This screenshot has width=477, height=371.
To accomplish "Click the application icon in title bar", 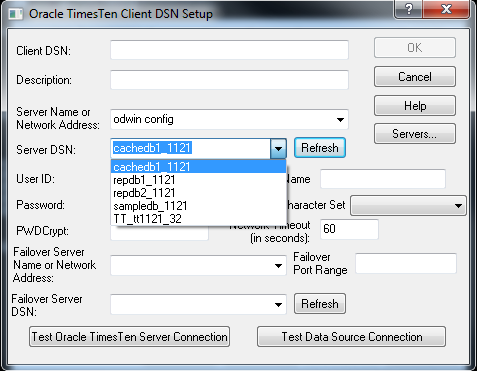I will point(16,14).
